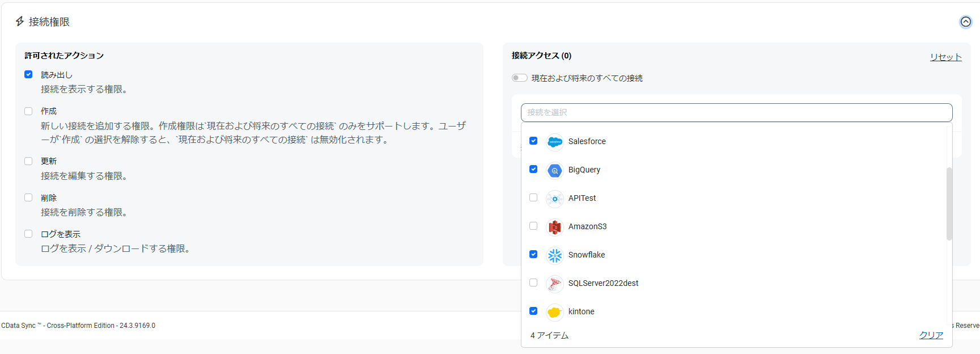Click the BigQuery connection icon
The height and width of the screenshot is (354, 980).
pyautogui.click(x=554, y=170)
